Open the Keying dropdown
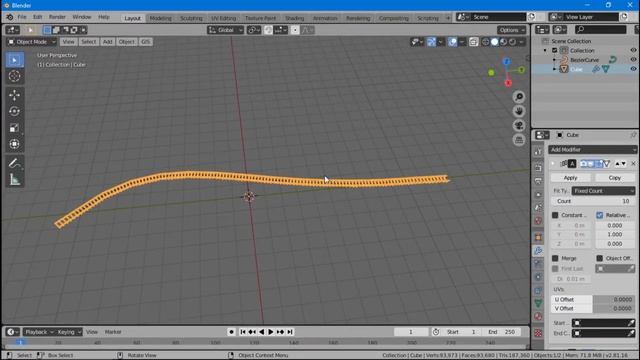Image resolution: width=640 pixels, height=360 pixels. coord(69,332)
